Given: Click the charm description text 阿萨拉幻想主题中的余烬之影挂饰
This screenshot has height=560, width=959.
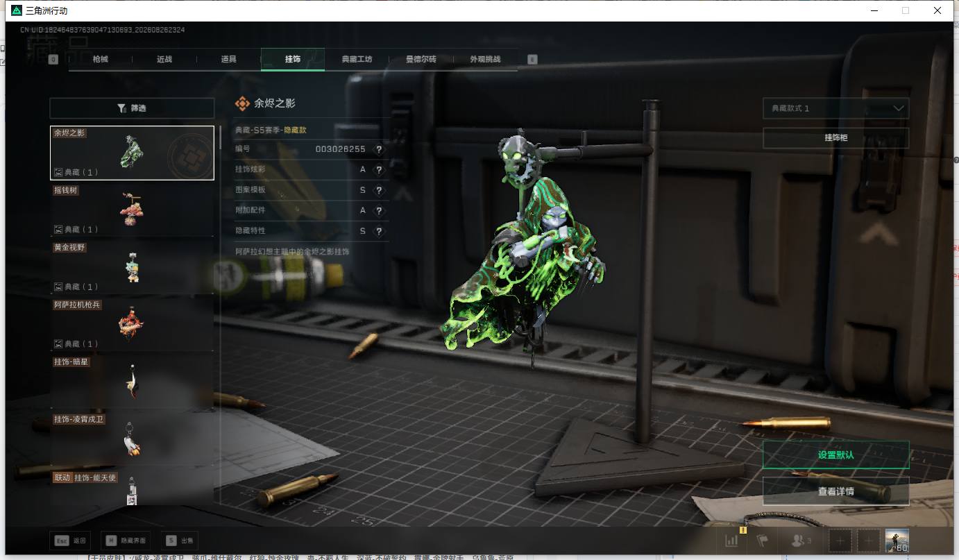Looking at the screenshot, I should point(292,251).
